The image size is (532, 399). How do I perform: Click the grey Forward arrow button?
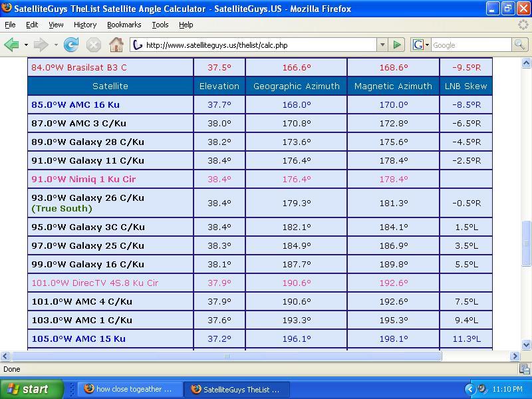41,45
